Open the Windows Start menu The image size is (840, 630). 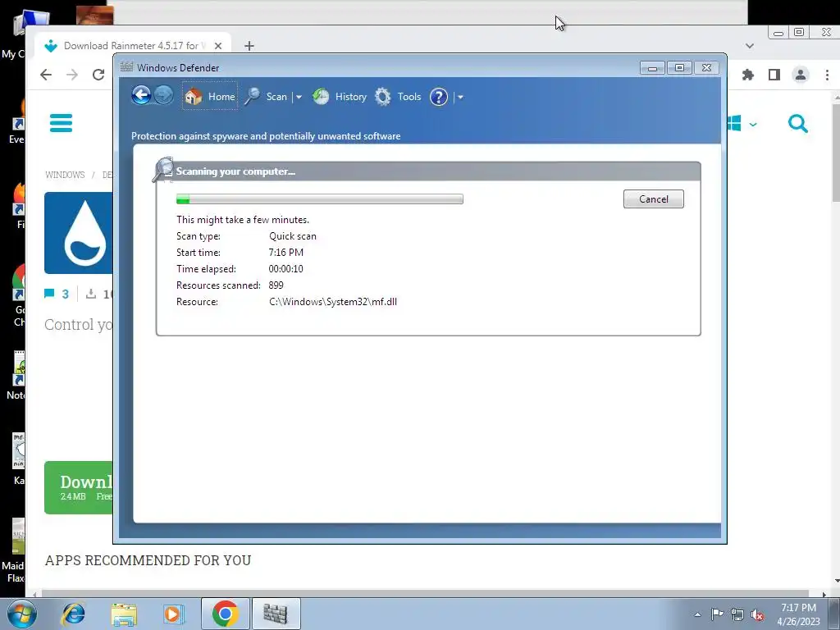point(21,614)
